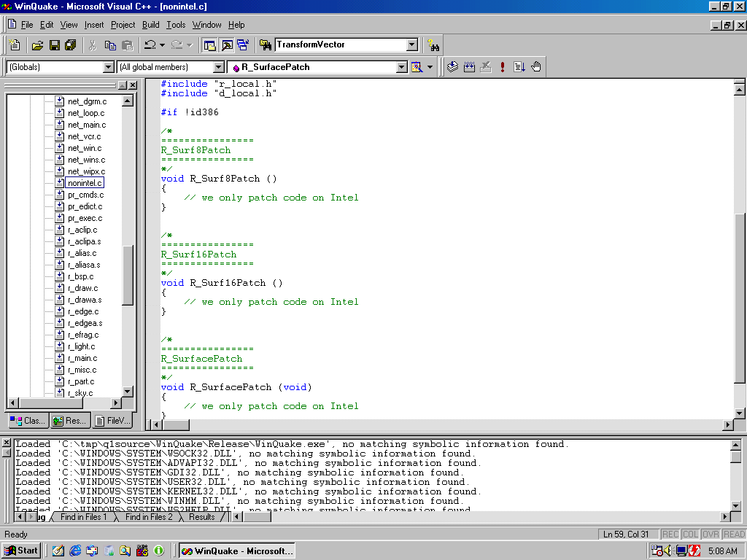
Task: Select r_bsp.c in the file tree
Action: pos(80,276)
